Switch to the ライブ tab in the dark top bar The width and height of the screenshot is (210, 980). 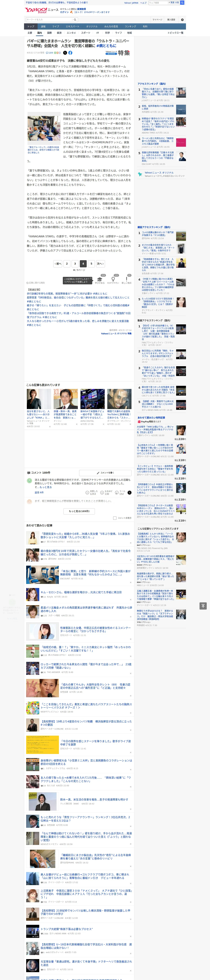point(56,27)
